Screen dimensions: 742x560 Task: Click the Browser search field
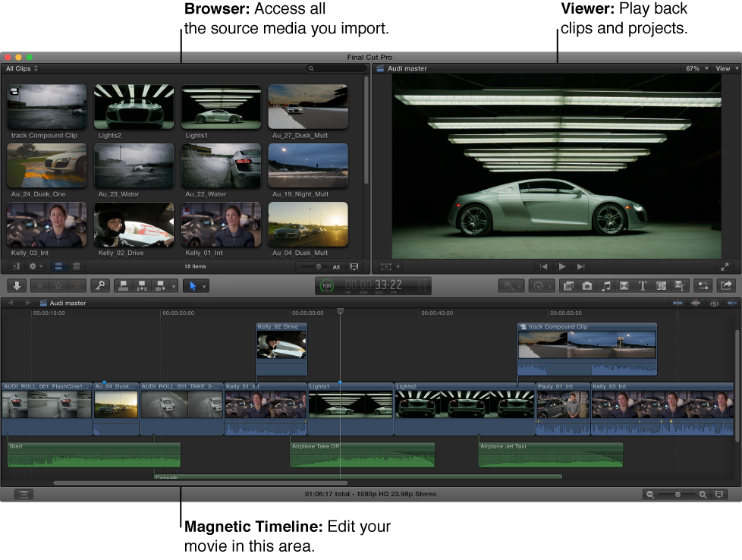pos(336,68)
